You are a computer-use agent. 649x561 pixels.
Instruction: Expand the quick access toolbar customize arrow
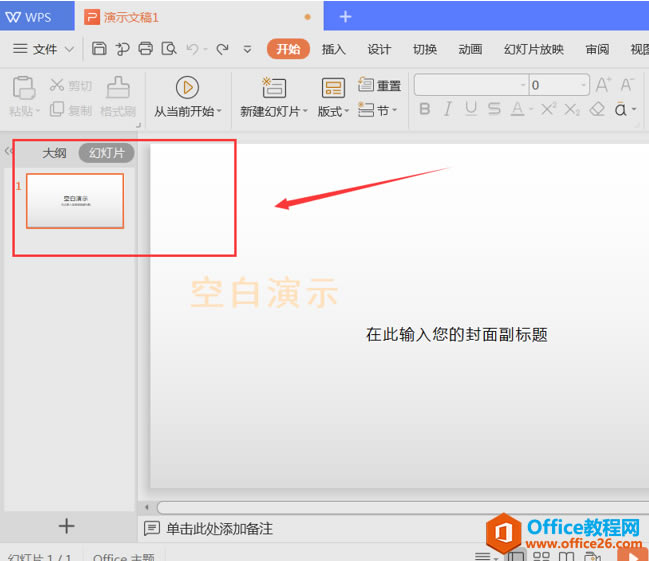pos(247,49)
